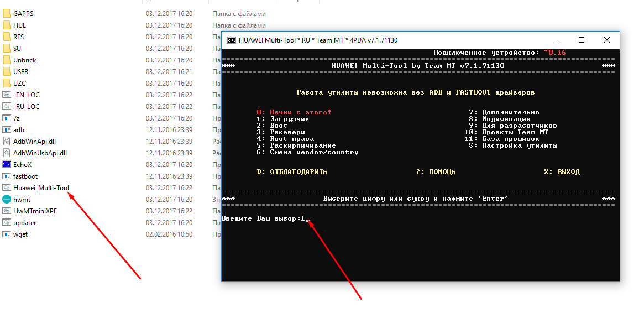Image resolution: width=644 pixels, height=318 pixels.
Task: Click console option '5: Раскирпичивание'
Action: pyautogui.click(x=296, y=145)
